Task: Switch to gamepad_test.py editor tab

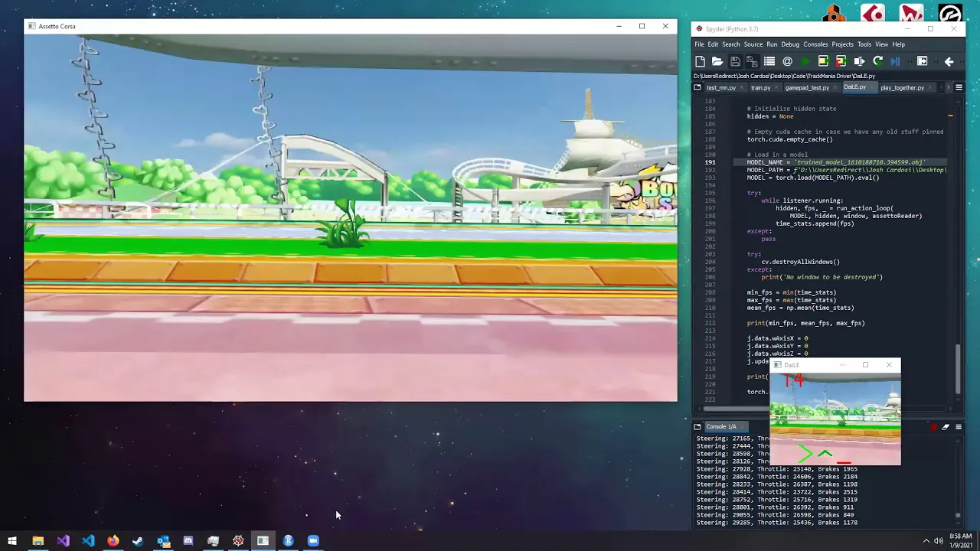Action: (x=807, y=88)
